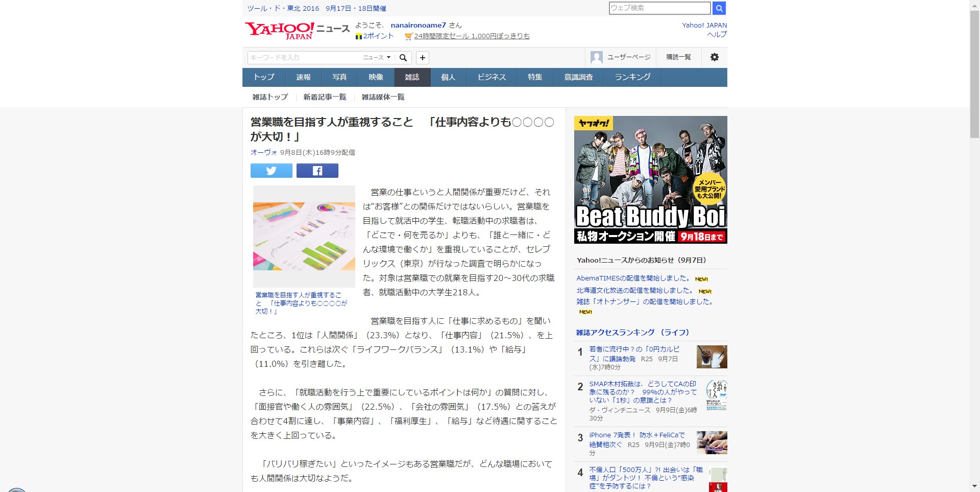This screenshot has width=980, height=492.
Task: Click the vertical scrollbar thumb
Action: pyautogui.click(x=974, y=74)
